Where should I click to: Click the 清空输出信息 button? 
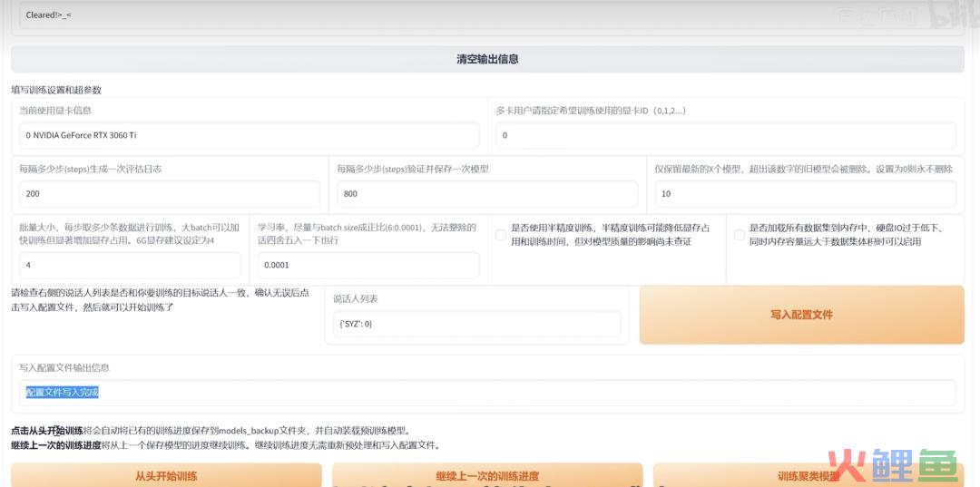(487, 59)
